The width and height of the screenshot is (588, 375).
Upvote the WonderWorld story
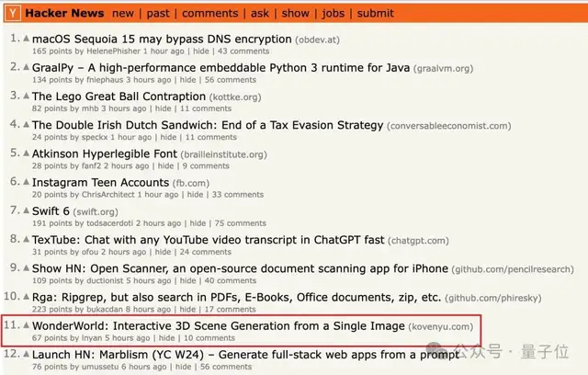pyautogui.click(x=27, y=326)
